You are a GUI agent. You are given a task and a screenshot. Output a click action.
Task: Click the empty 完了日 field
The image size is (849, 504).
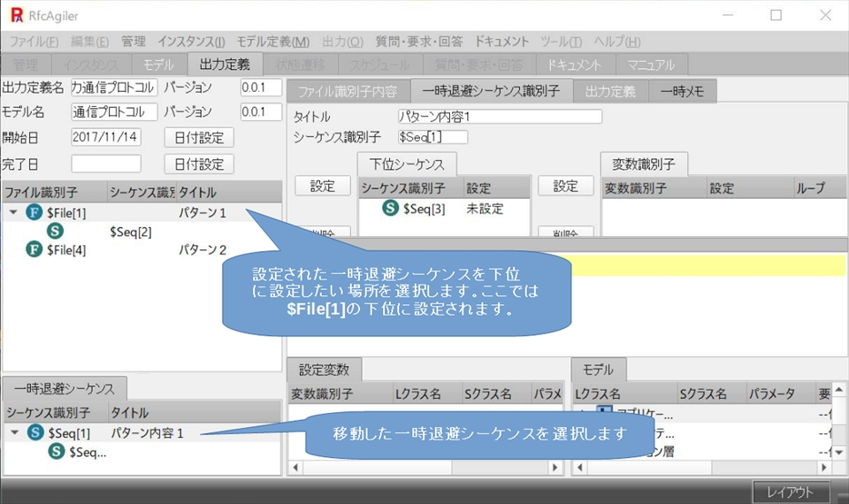tap(106, 164)
